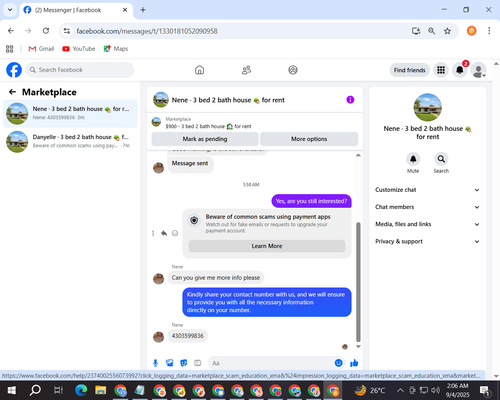
Task: Open the Danyelle conversation in chat list
Action: 70,142
